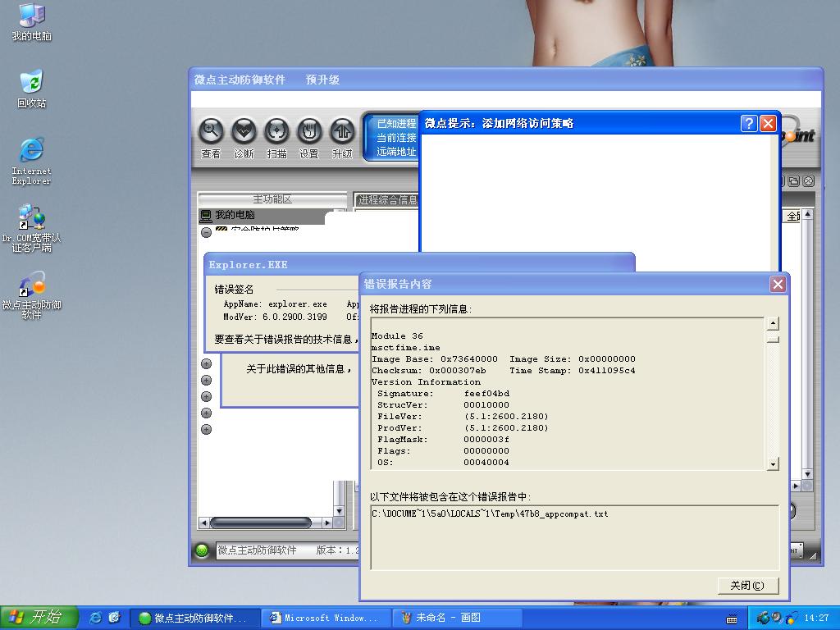This screenshot has width=840, height=630.
Task: Open the 开始 start menu
Action: point(39,618)
